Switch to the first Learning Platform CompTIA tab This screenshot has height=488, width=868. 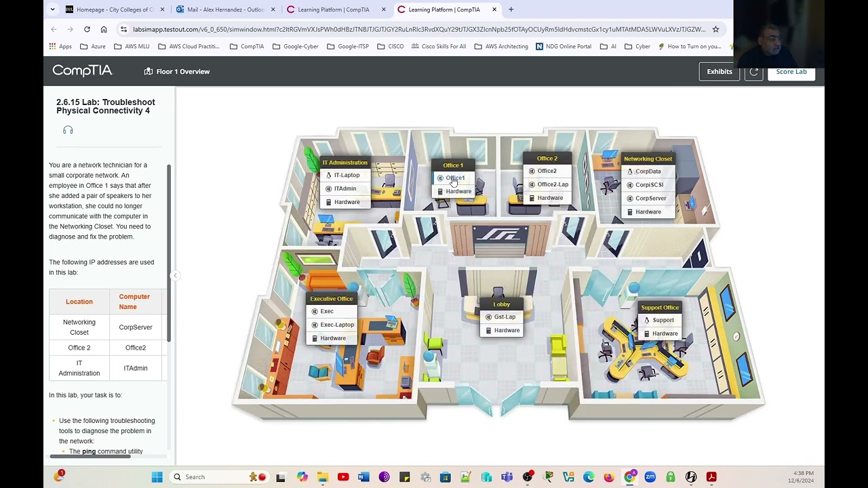336,9
